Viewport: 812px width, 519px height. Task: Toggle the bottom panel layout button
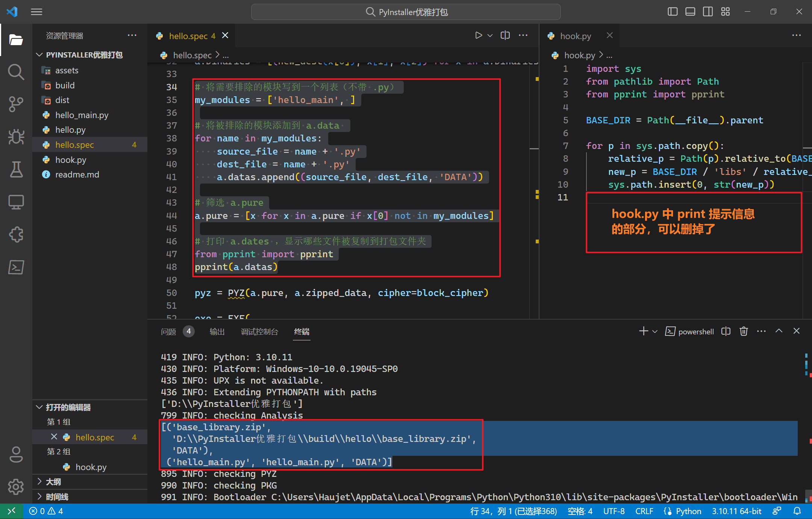click(x=690, y=12)
